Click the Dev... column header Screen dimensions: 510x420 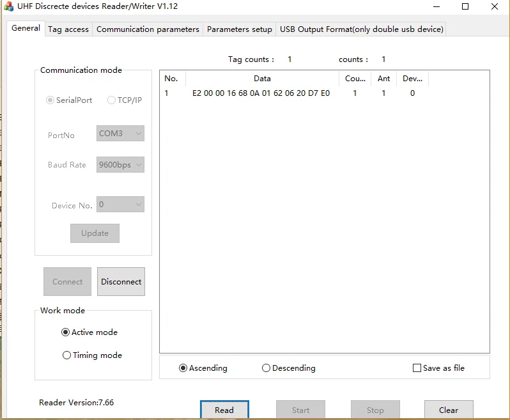coord(412,79)
